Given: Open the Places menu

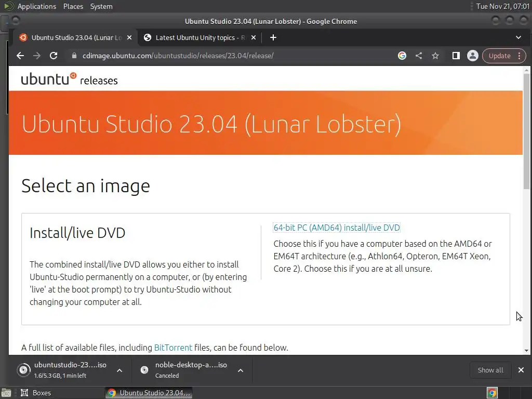Looking at the screenshot, I should click(73, 6).
